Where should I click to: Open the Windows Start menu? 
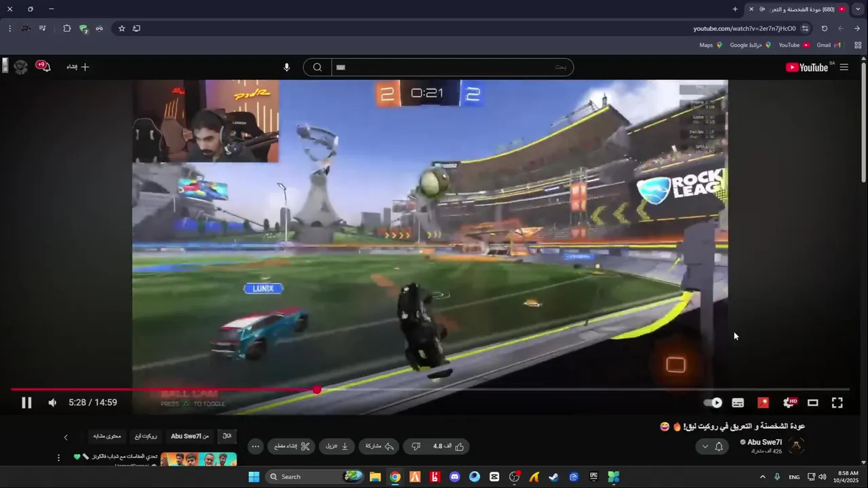pyautogui.click(x=254, y=476)
